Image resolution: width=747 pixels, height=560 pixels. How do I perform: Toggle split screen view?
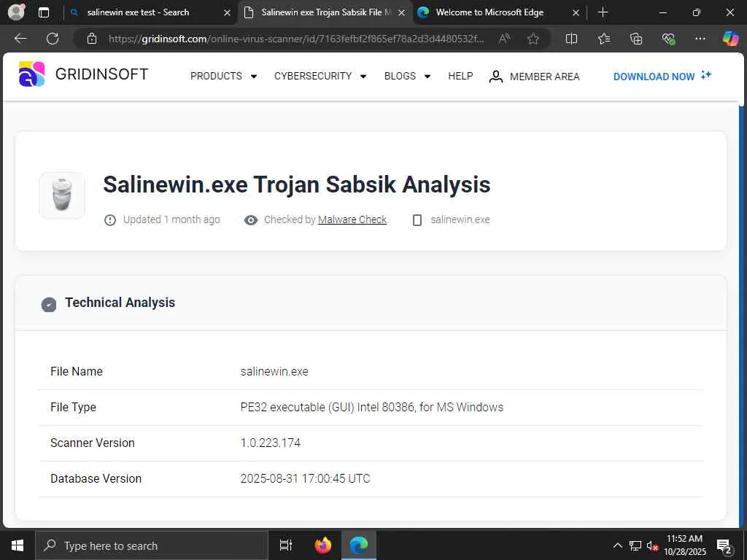click(571, 39)
